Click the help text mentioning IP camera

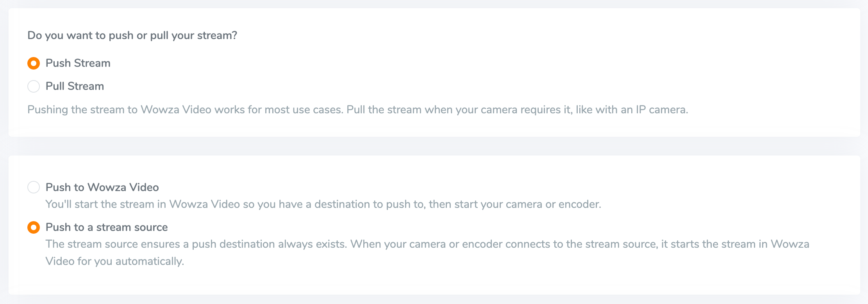point(358,110)
